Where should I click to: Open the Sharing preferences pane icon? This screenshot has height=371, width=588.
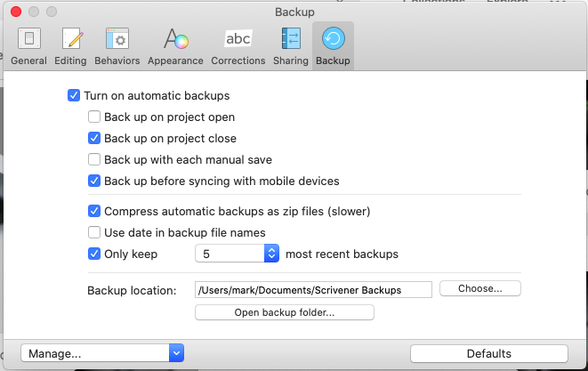click(x=291, y=45)
